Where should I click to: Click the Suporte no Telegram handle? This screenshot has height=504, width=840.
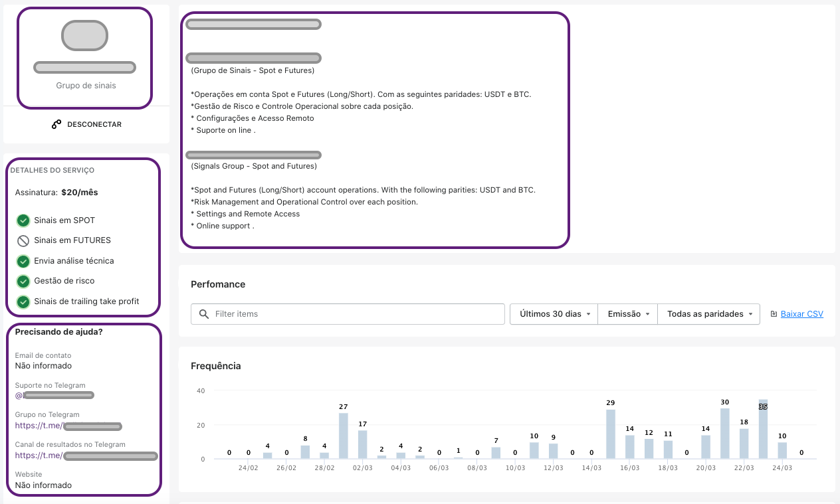pos(54,396)
